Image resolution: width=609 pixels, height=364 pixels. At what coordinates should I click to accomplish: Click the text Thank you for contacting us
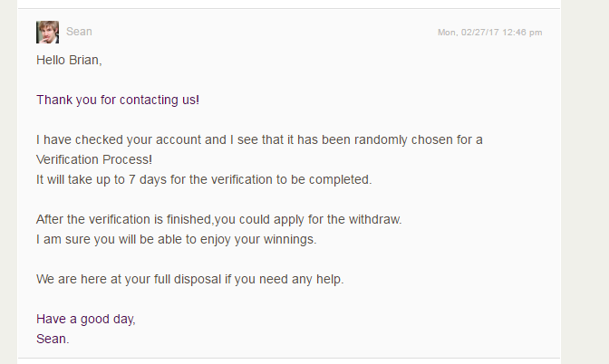(118, 101)
